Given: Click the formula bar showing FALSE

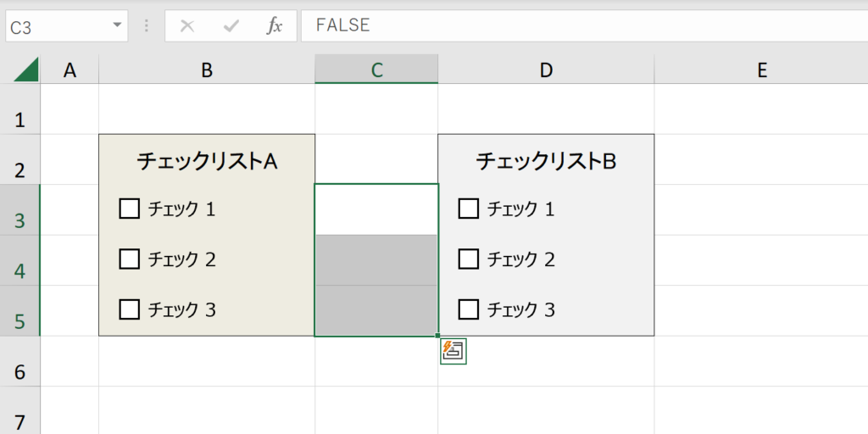Looking at the screenshot, I should tap(576, 25).
